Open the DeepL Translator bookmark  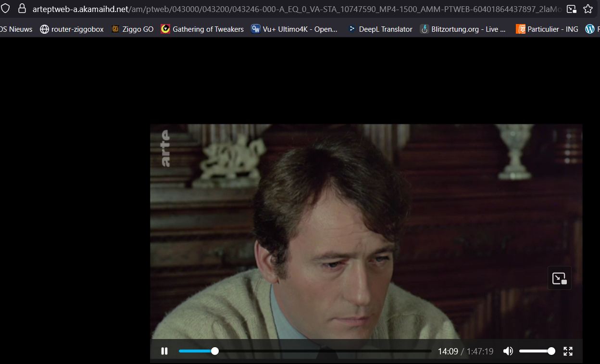380,29
